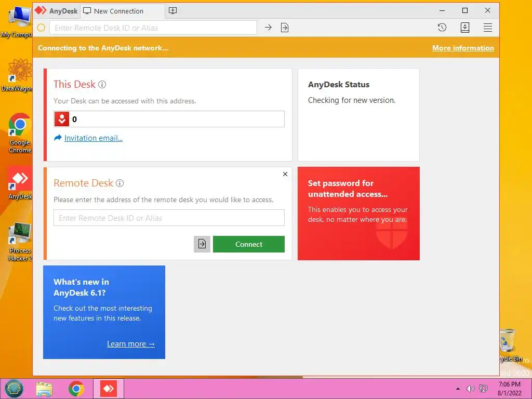Switch to the New Connection tab
The height and width of the screenshot is (399, 532).
122,11
